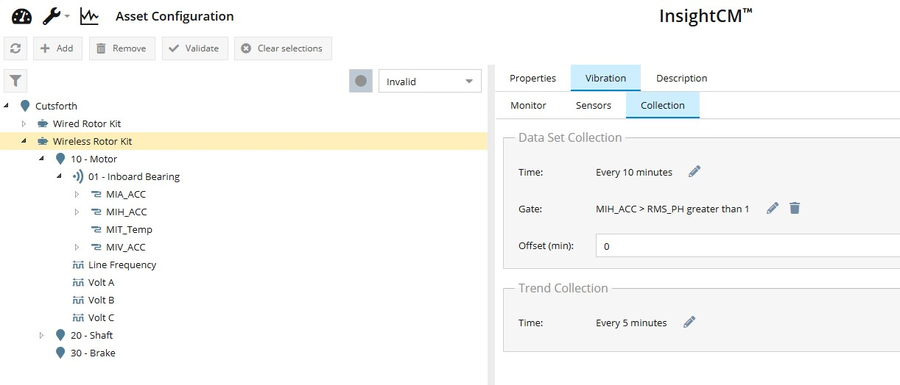900x385 pixels.
Task: Toggle the gray circle status button
Action: coord(360,81)
